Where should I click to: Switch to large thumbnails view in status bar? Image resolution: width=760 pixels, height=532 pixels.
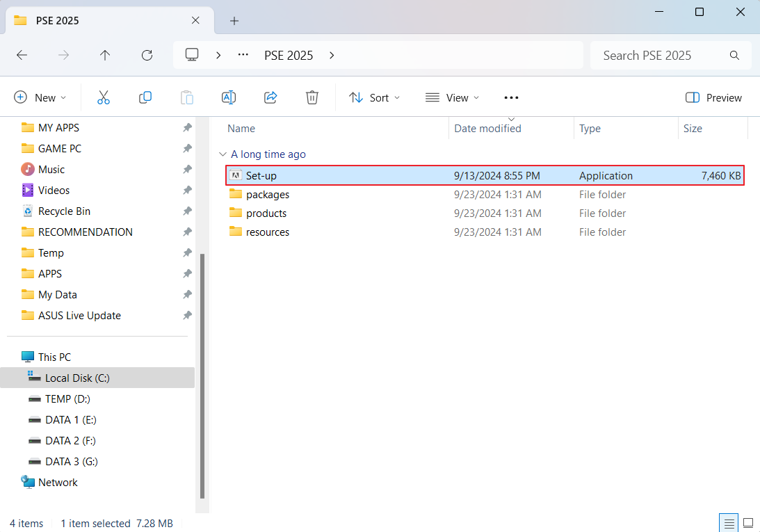[x=748, y=523]
